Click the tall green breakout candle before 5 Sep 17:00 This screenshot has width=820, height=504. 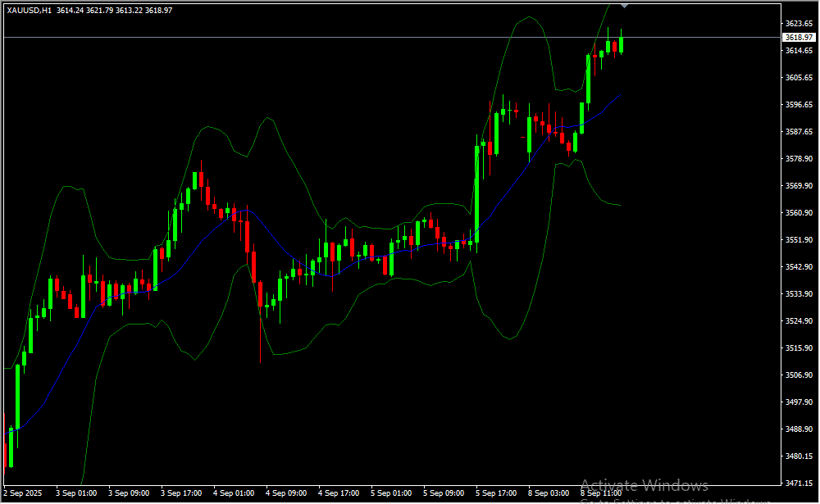(476, 193)
